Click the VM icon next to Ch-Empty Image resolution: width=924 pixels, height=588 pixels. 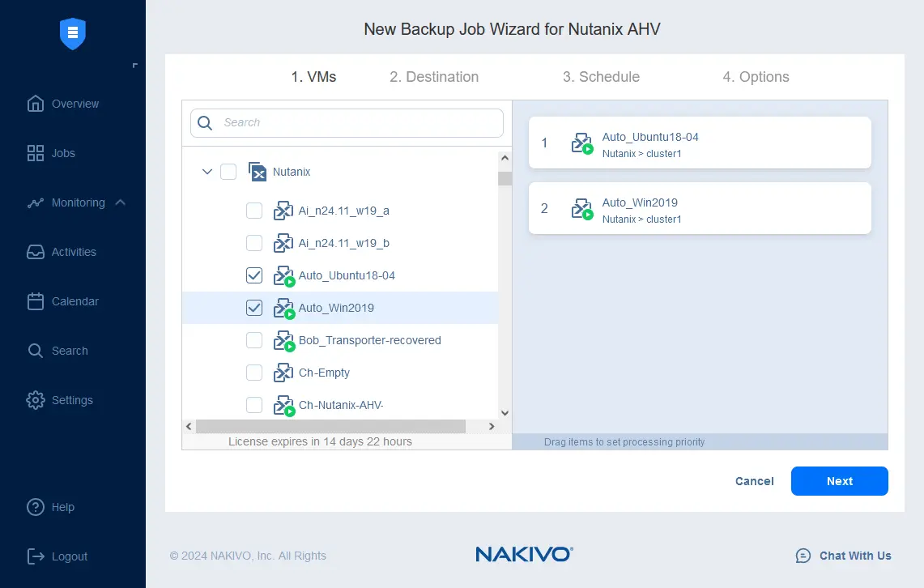tap(283, 373)
